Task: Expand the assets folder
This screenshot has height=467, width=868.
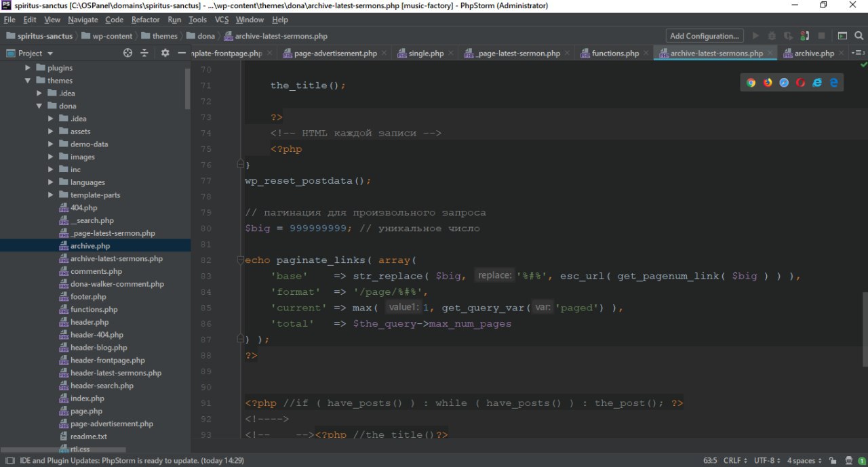Action: [51, 131]
